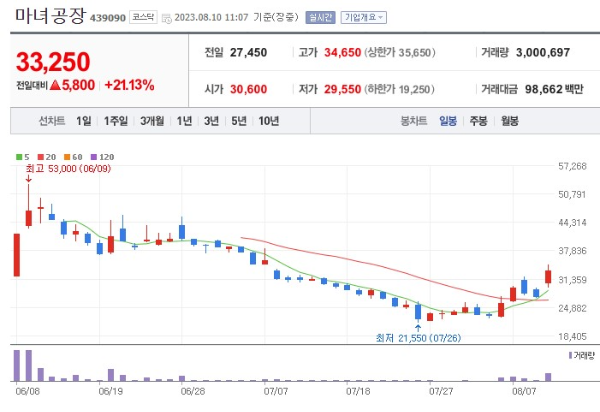Click the first tall volume bar
The height and width of the screenshot is (412, 600).
pyautogui.click(x=17, y=365)
